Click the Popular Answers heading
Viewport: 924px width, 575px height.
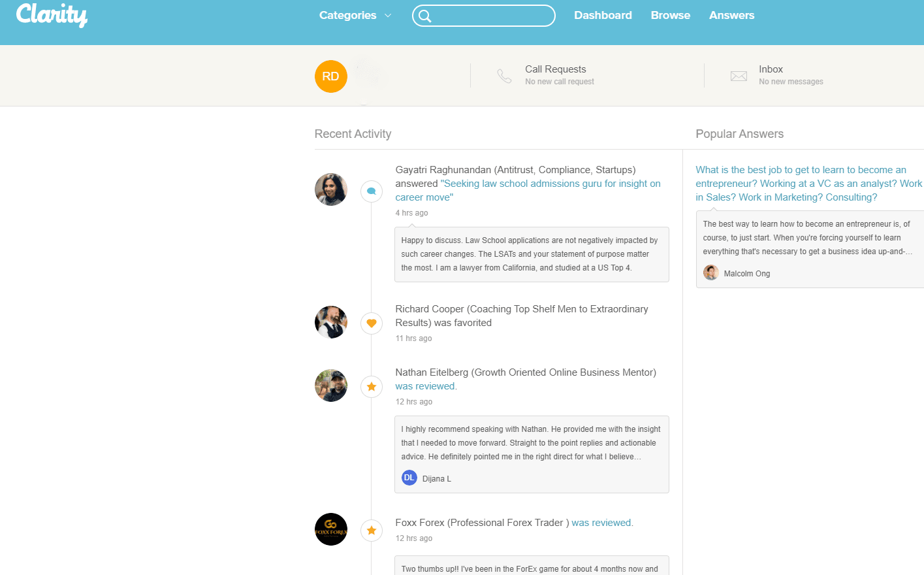pyautogui.click(x=739, y=134)
